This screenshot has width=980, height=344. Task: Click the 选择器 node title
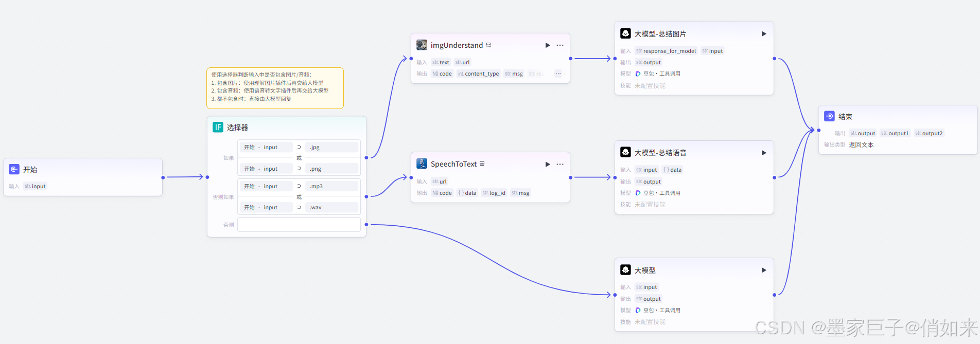click(237, 128)
